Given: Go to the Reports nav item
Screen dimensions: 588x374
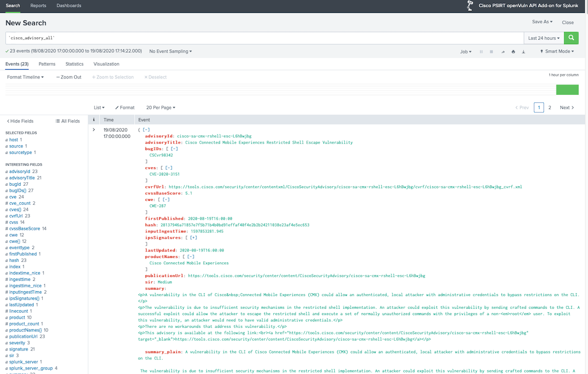Looking at the screenshot, I should (x=38, y=6).
